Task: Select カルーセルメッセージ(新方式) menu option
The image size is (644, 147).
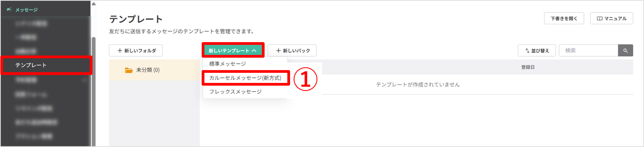Action: [245, 78]
